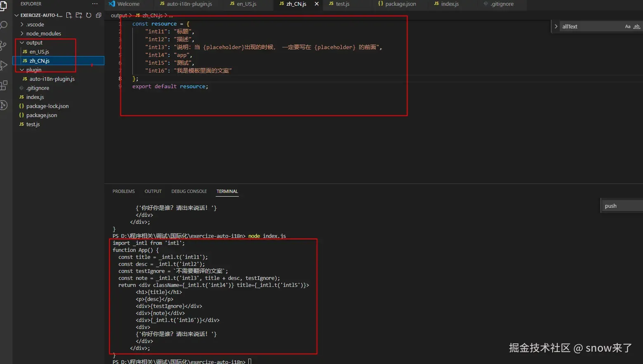Expand the replace field in find widget
The image size is (643, 364).
(x=556, y=26)
